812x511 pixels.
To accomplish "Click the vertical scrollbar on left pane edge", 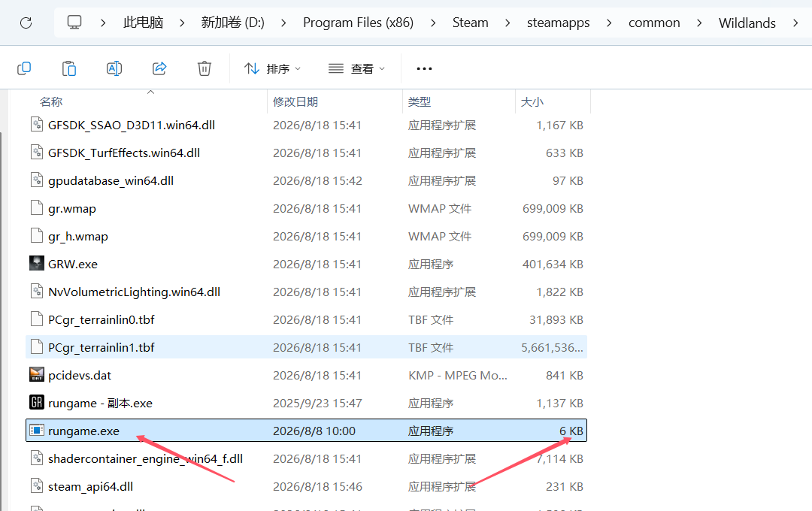I will point(1,321).
